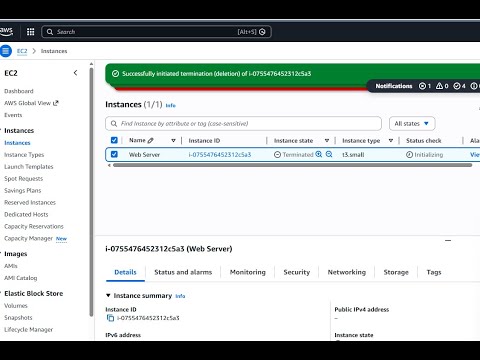Click the AWS top search field
Screen dimensions: 480x360
[156, 32]
